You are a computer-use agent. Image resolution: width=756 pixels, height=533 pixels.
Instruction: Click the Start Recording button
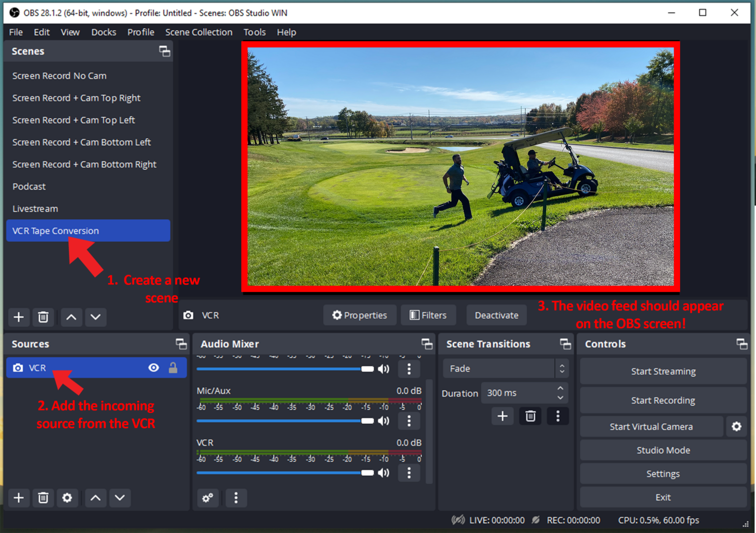tap(663, 400)
